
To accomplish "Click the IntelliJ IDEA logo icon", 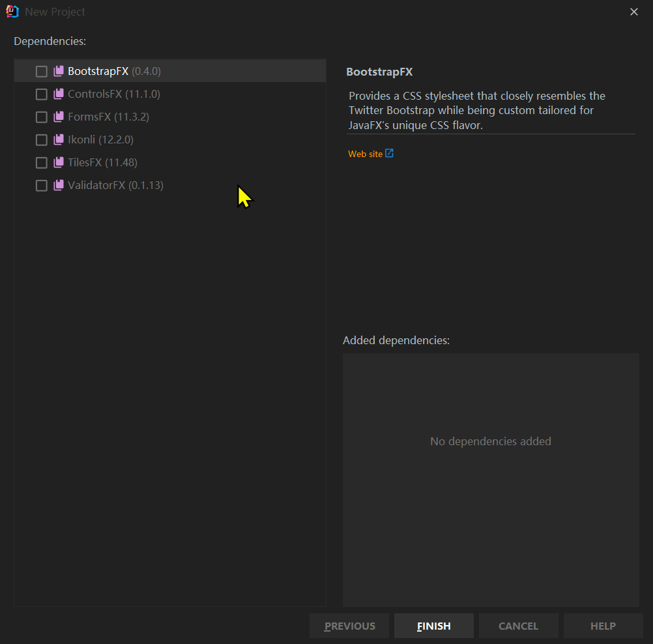I will pos(12,12).
